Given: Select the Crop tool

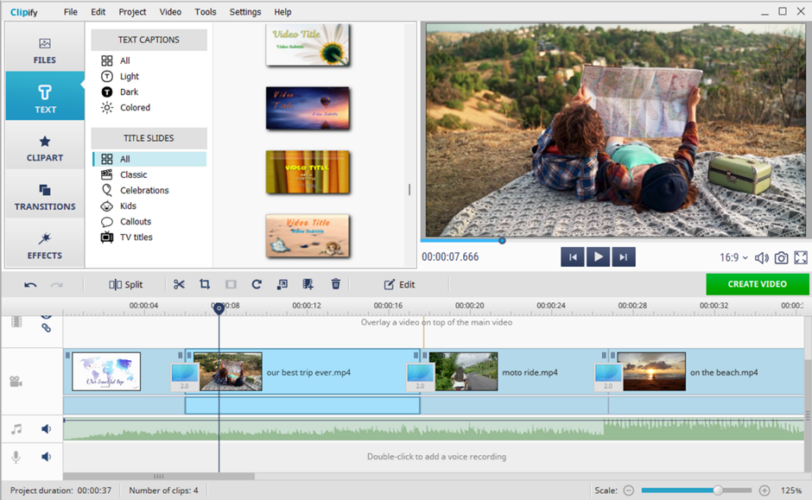Looking at the screenshot, I should (205, 284).
